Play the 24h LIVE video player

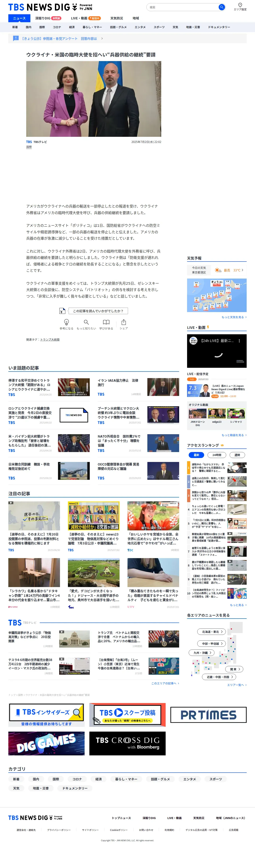tap(217, 351)
